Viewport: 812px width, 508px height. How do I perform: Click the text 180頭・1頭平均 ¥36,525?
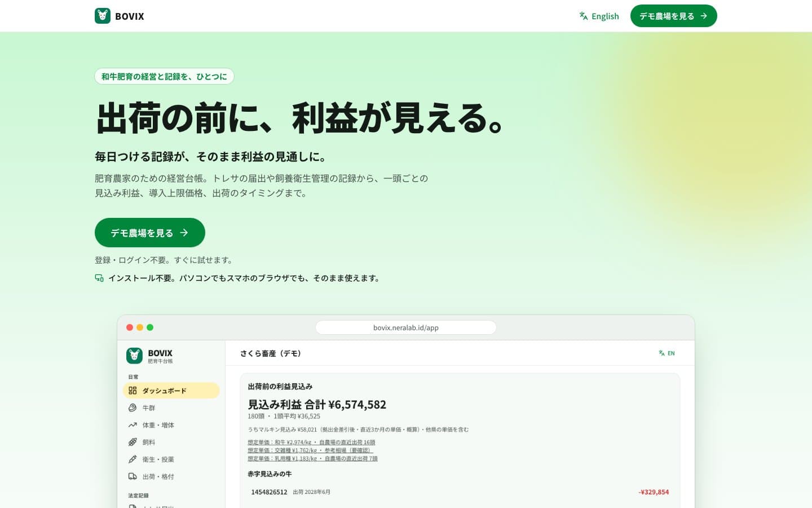pyautogui.click(x=284, y=416)
